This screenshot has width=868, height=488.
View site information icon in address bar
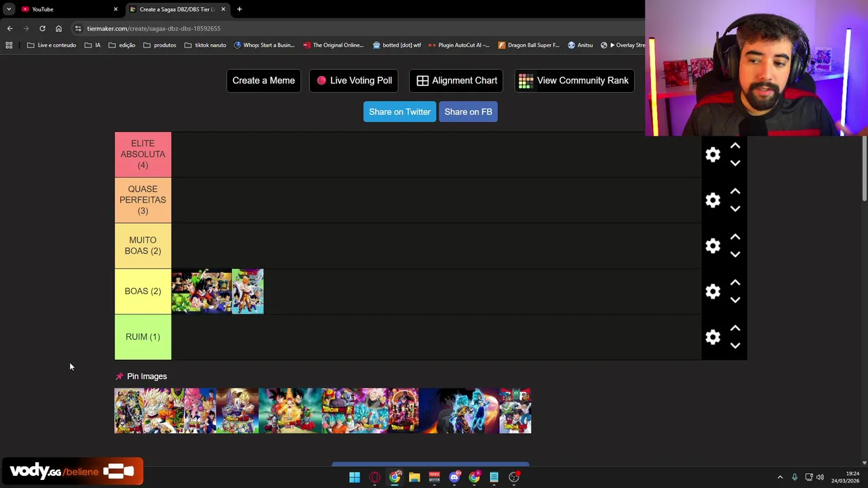(78, 28)
